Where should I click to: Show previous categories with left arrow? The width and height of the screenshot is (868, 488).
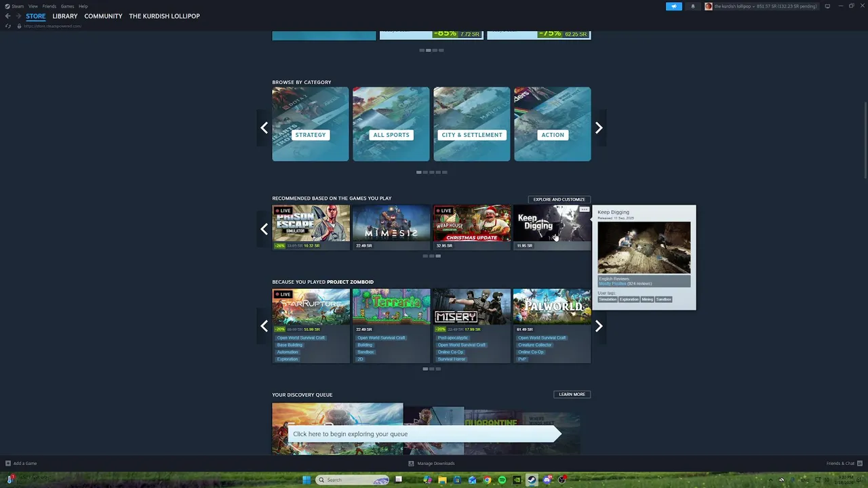click(264, 127)
